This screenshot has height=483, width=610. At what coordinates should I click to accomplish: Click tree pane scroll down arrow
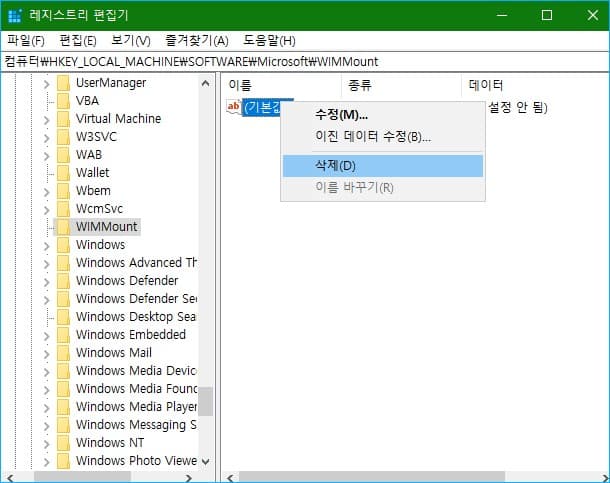(x=206, y=462)
